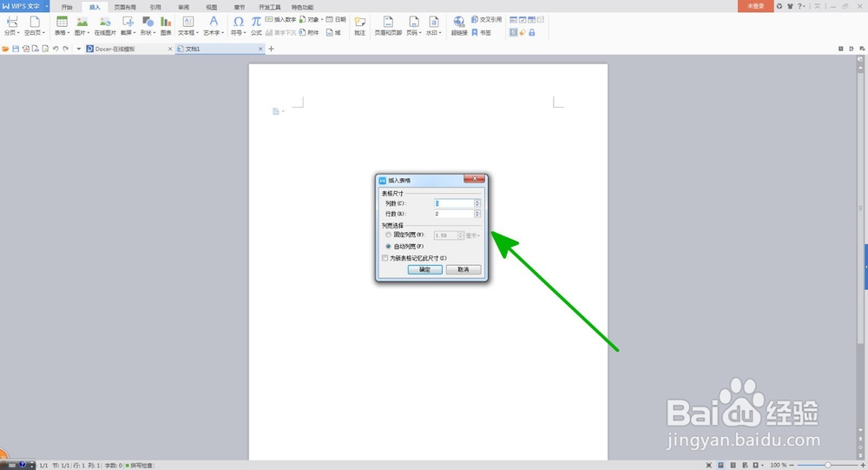This screenshot has width=868, height=470.
Task: Click the Watermark (水印) icon
Action: click(x=433, y=22)
